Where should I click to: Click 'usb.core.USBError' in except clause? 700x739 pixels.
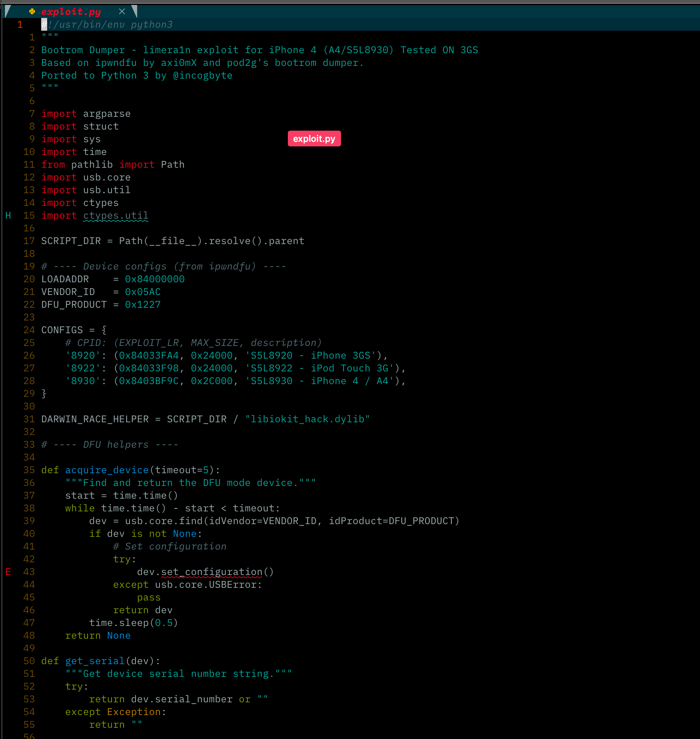206,585
